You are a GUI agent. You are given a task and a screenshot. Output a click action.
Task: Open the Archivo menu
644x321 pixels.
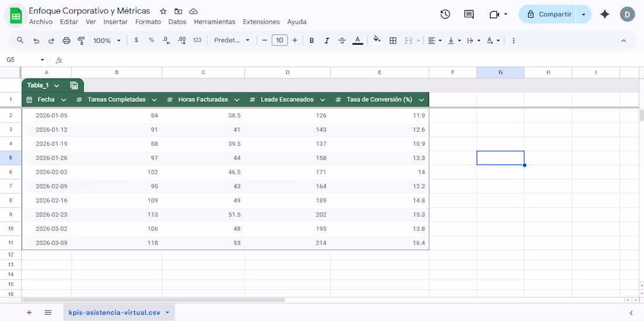[x=40, y=22]
